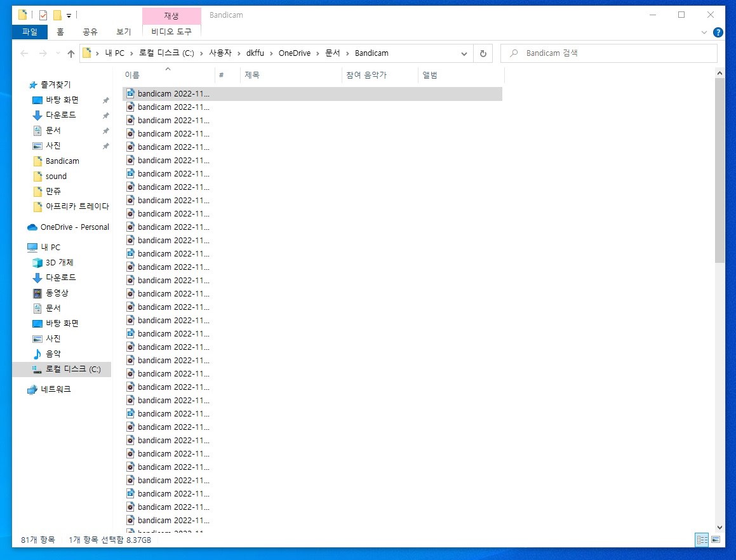Open the 파일 tab
The height and width of the screenshot is (560, 736).
point(30,32)
